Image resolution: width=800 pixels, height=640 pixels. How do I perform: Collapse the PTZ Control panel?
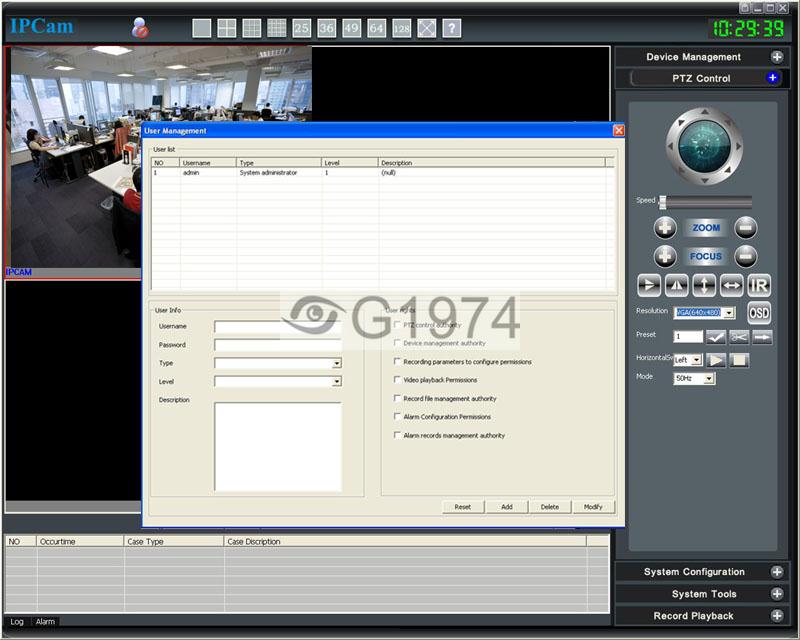[x=773, y=78]
